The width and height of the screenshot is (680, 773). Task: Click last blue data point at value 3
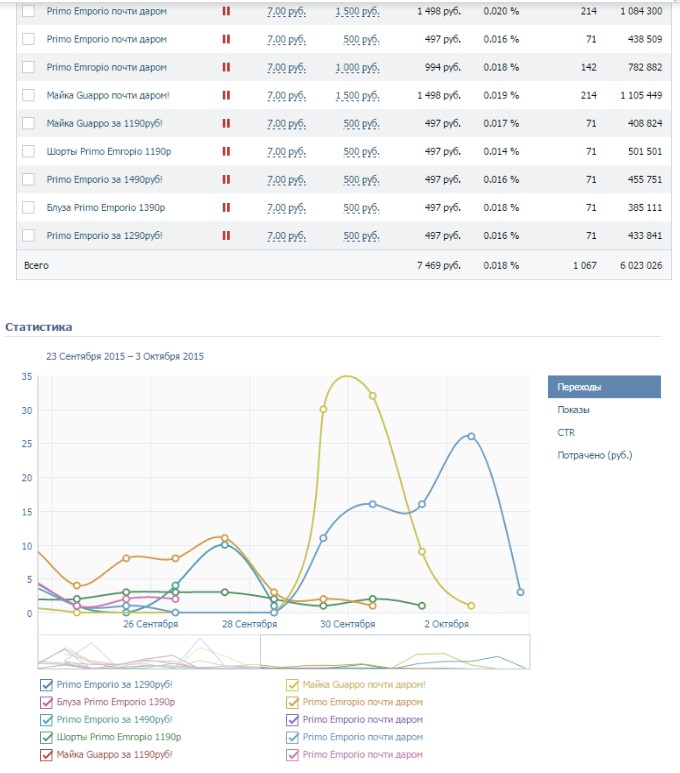(x=520, y=592)
